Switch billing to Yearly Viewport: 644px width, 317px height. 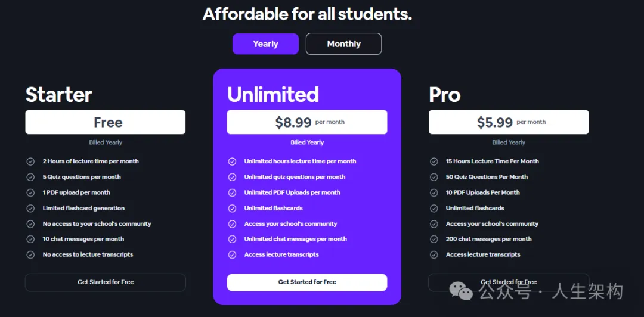(x=265, y=44)
